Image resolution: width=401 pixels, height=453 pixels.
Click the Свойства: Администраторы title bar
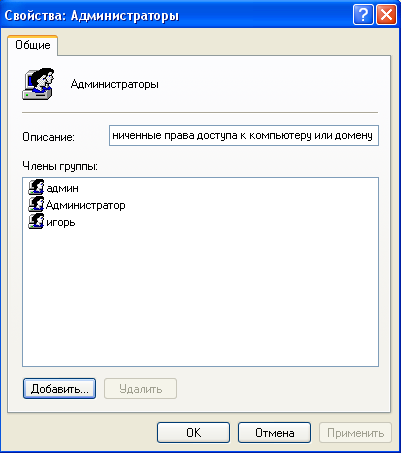(x=177, y=15)
